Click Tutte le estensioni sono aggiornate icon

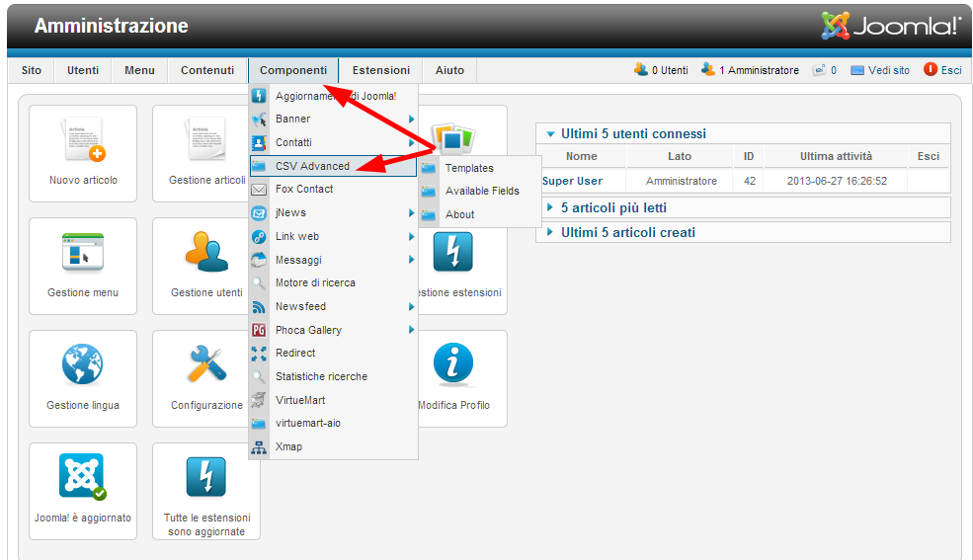(206, 476)
